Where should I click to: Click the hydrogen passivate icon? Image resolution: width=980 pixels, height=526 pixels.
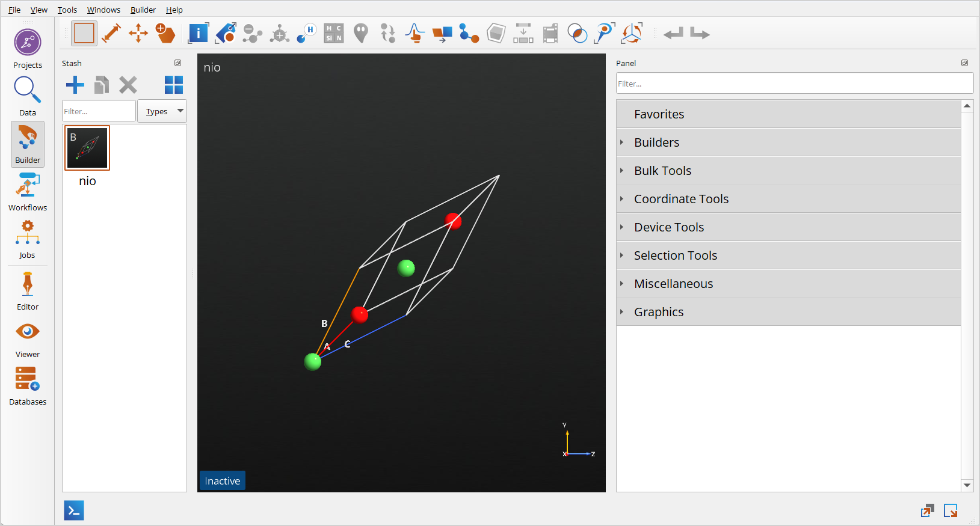(x=307, y=33)
